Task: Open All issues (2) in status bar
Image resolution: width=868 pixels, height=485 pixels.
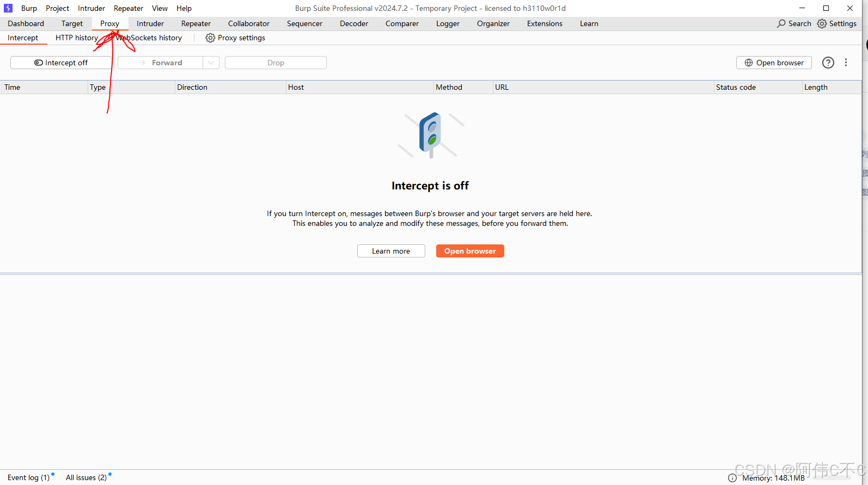Action: tap(86, 477)
